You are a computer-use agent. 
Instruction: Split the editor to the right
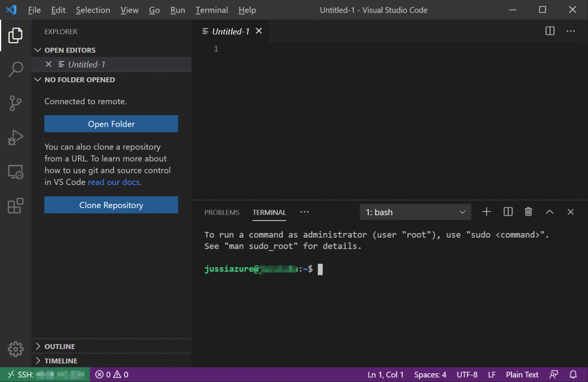click(x=550, y=31)
